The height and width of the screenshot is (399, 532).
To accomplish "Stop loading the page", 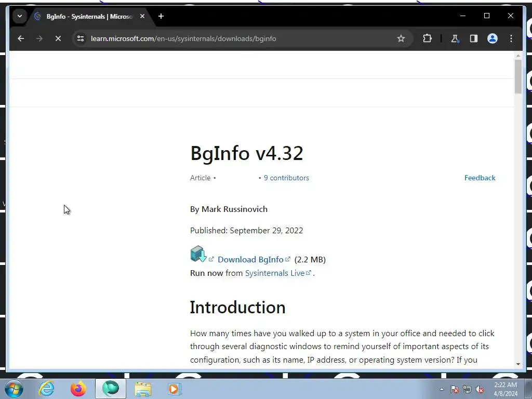I will click(x=58, y=38).
